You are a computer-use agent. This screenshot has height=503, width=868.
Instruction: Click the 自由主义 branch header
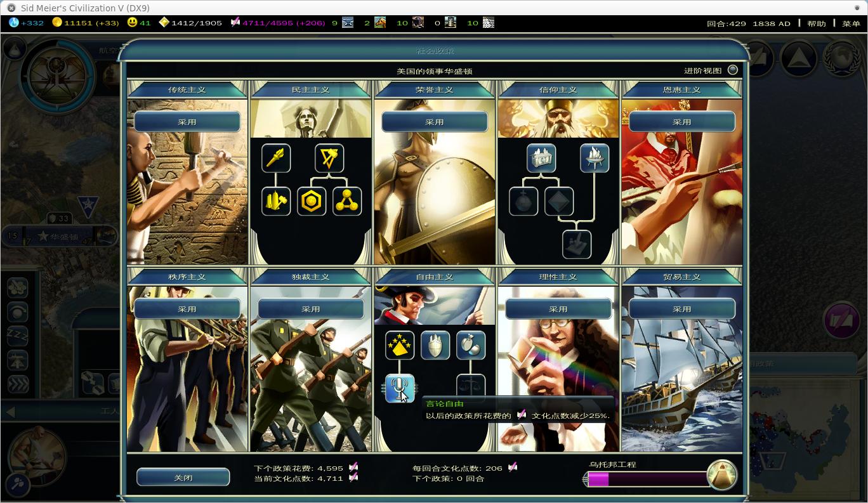point(435,277)
